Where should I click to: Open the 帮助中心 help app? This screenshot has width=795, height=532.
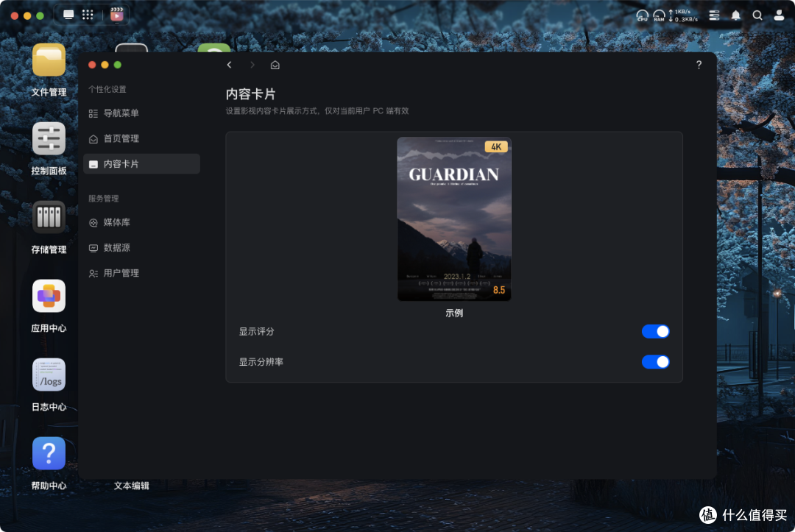click(49, 453)
